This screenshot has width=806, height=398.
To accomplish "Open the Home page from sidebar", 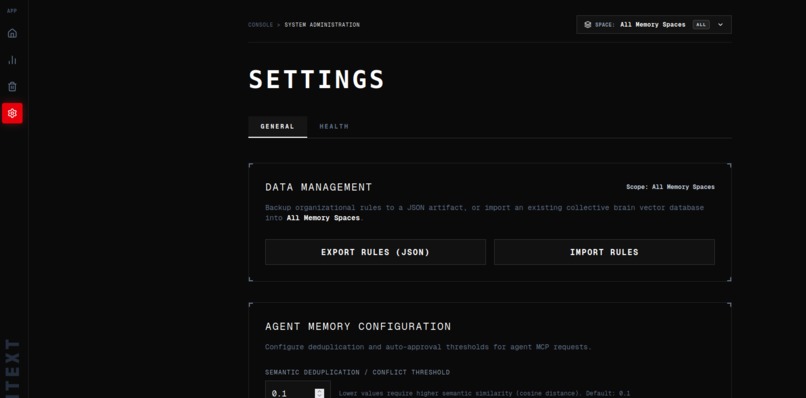I will point(12,33).
